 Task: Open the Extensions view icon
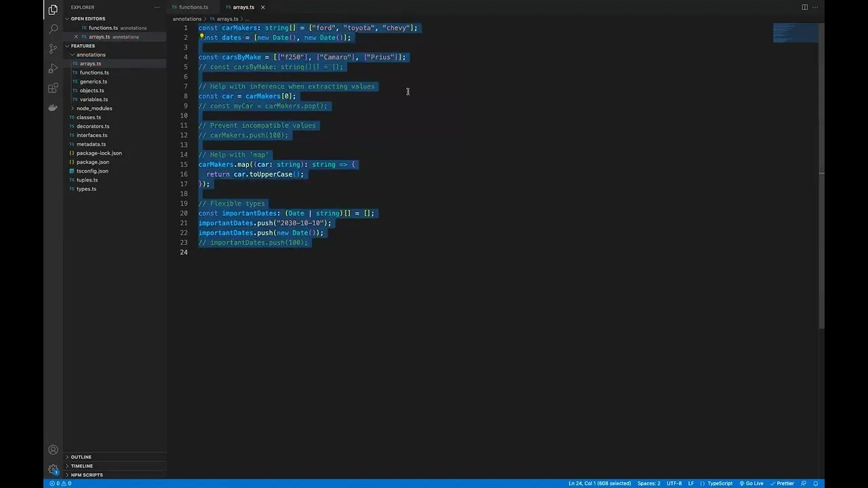click(x=53, y=88)
